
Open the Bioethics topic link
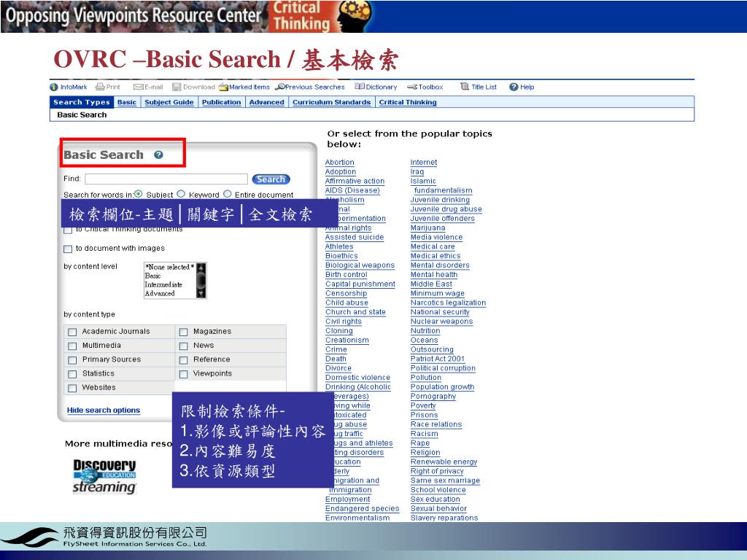coord(341,256)
